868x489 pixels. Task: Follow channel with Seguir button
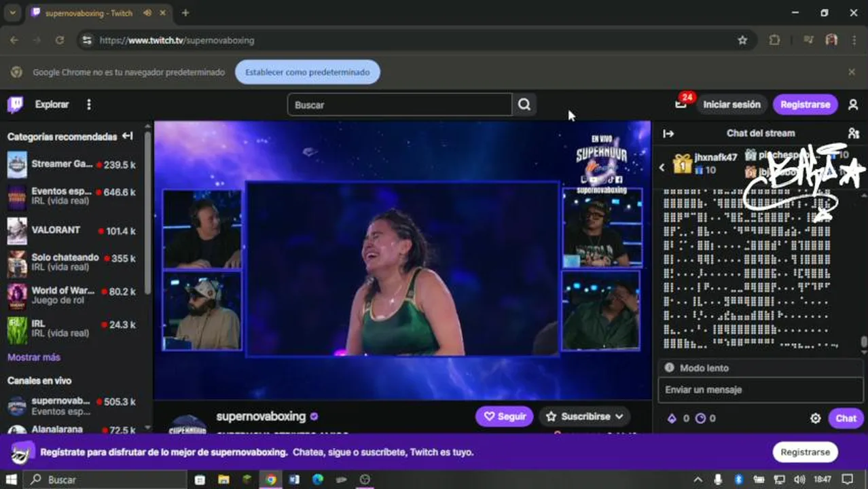pos(504,416)
